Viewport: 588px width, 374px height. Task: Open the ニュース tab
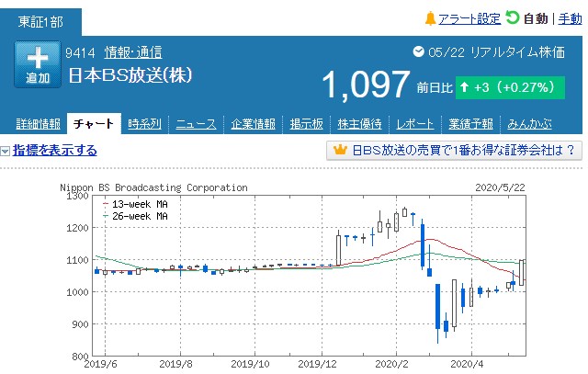click(196, 124)
